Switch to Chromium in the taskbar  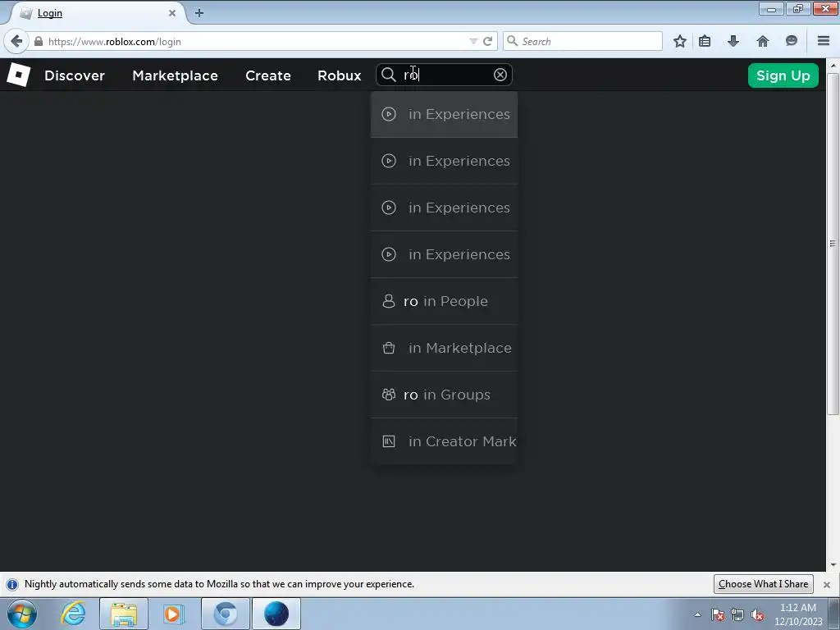(225, 614)
